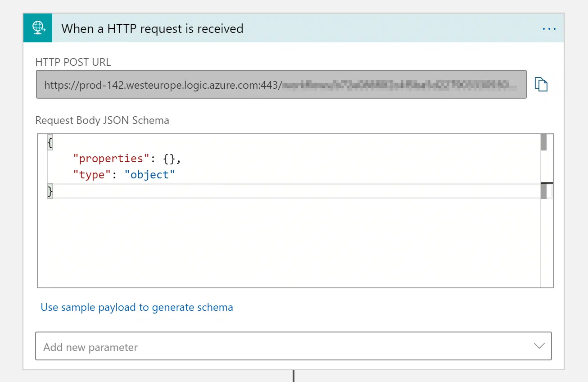Click the "properties" key in the schema
The height and width of the screenshot is (382, 588).
click(x=111, y=158)
